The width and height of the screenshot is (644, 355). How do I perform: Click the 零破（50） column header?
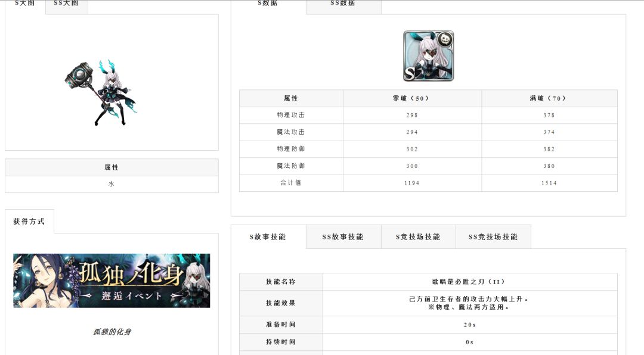coord(412,98)
